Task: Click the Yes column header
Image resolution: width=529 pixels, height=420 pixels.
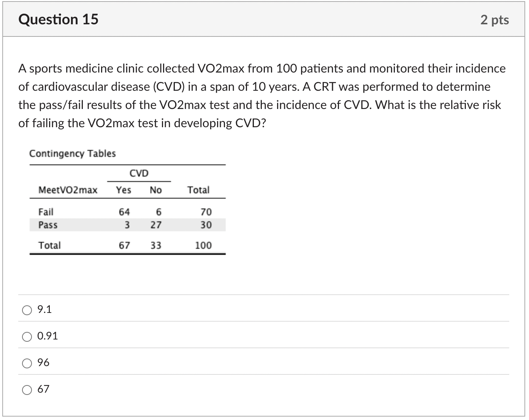Action: coord(124,190)
